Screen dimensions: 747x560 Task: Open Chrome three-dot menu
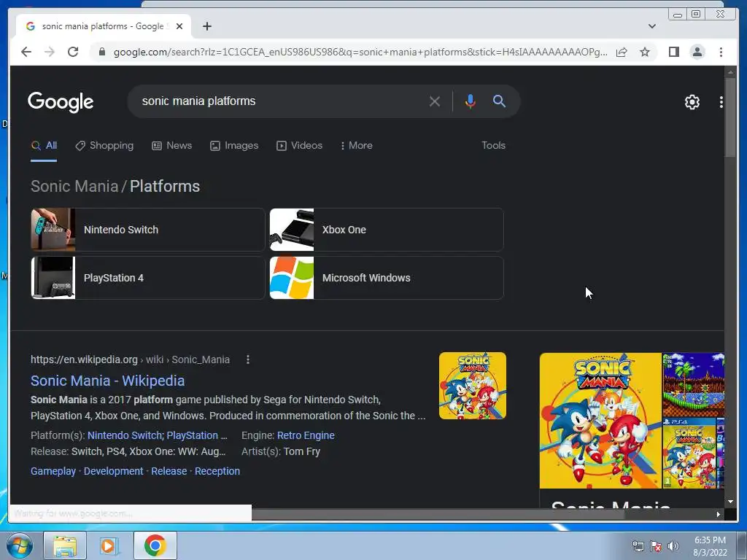click(721, 52)
